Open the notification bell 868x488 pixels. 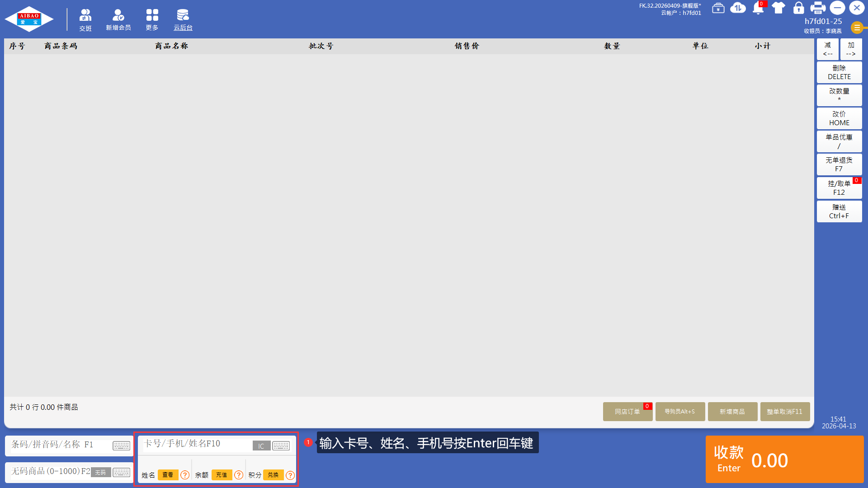758,8
